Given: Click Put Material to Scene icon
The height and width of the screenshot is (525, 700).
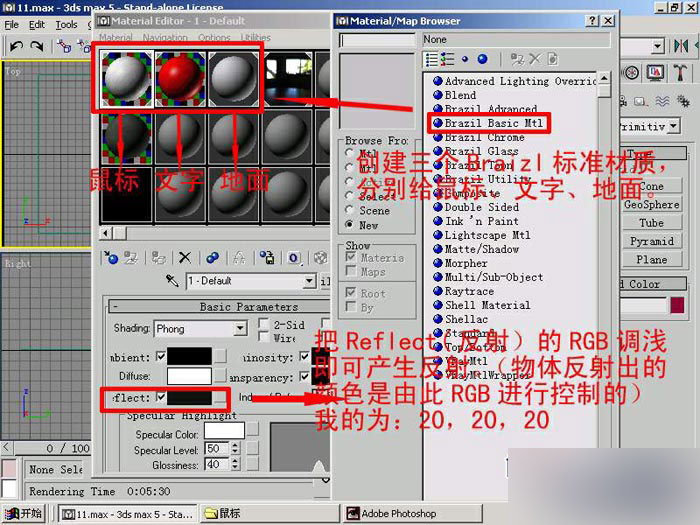Looking at the screenshot, I should 131,258.
